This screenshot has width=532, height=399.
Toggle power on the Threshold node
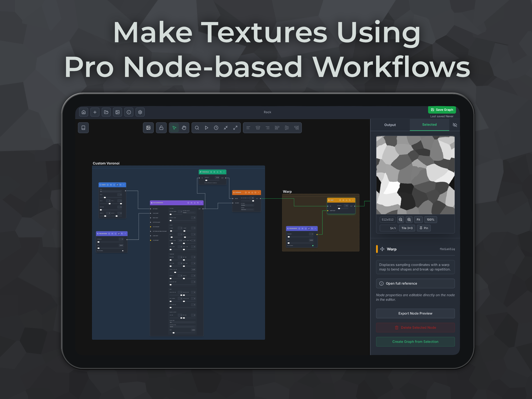pos(218,172)
